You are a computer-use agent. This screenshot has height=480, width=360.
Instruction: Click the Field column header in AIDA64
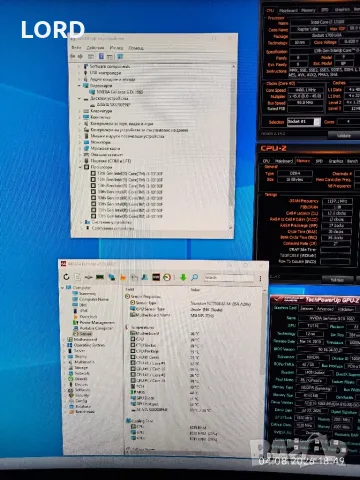point(130,289)
